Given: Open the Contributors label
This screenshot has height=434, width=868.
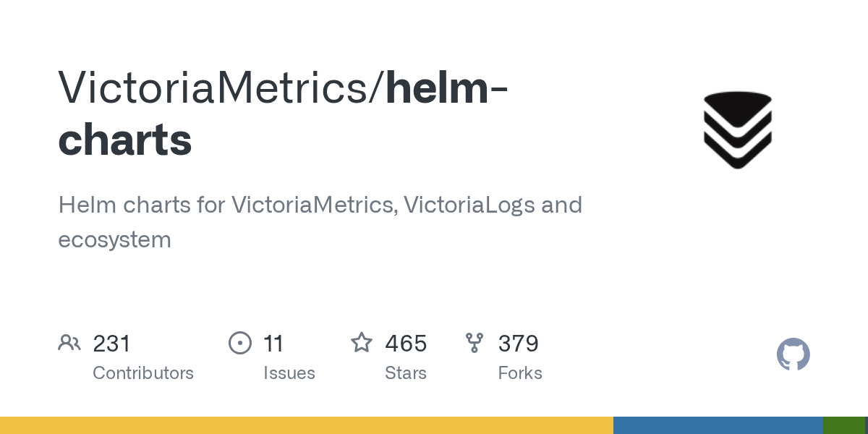Looking at the screenshot, I should coord(143,373).
